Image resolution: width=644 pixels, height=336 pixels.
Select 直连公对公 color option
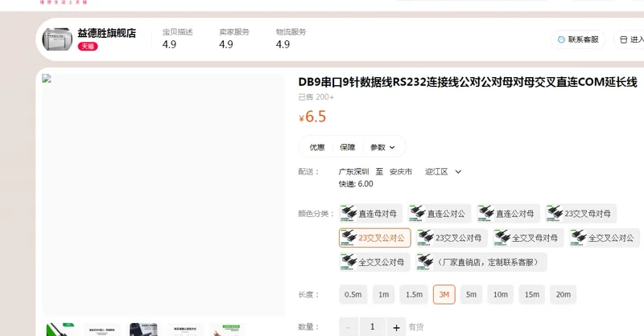tap(440, 214)
